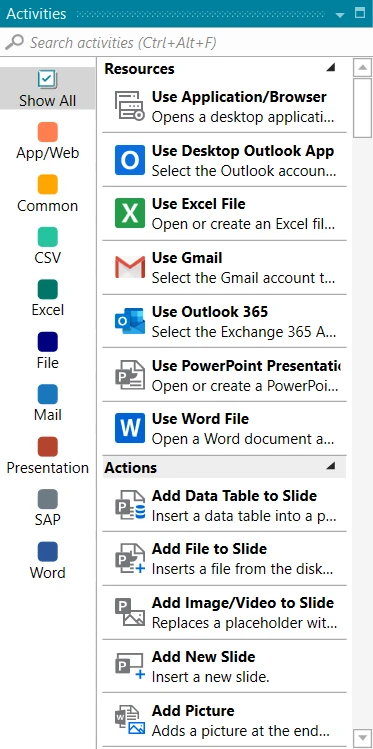Screen dimensions: 373x749
Task: Select the Add Picture title text
Action: 193,711
